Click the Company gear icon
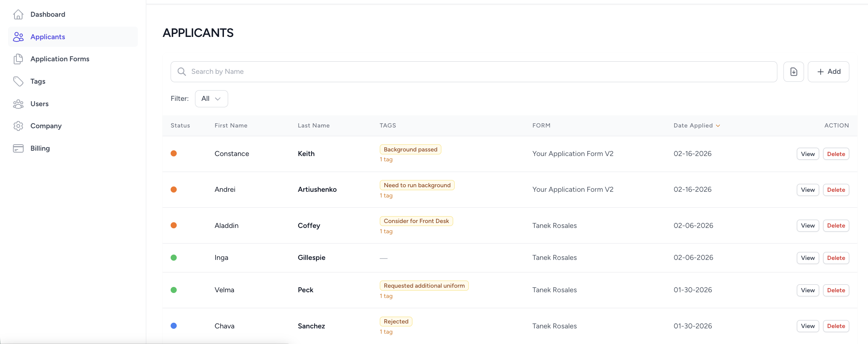The height and width of the screenshot is (344, 868). tap(18, 126)
